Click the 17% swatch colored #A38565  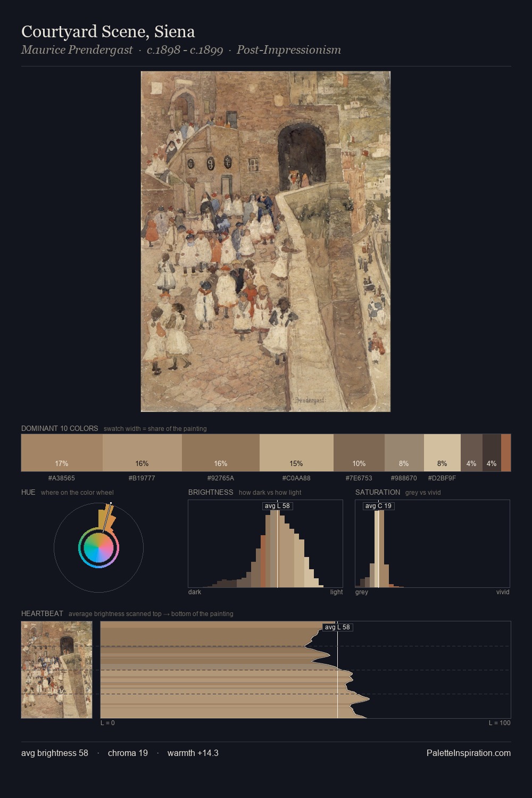point(62,453)
